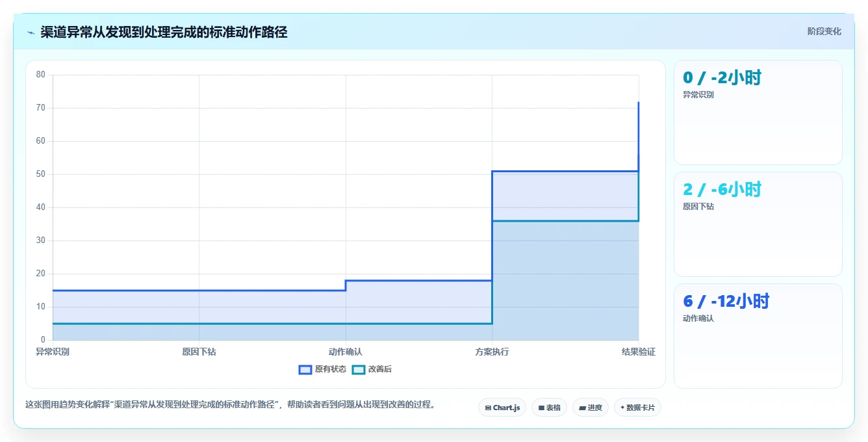Viewport: 868px width, 442px height.
Task: Click the 80 y-axis value
Action: pos(41,75)
